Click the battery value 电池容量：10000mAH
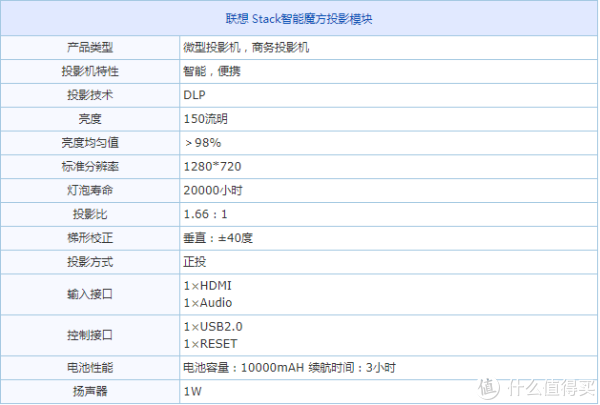 click(243, 367)
